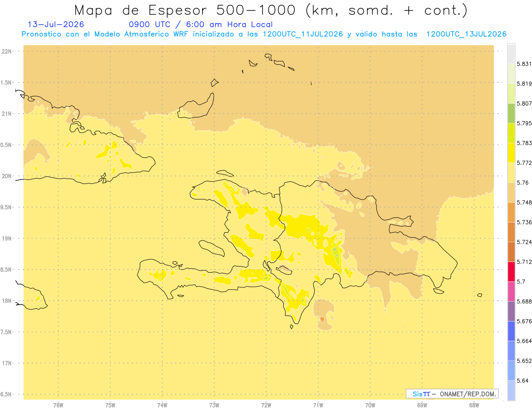Image resolution: width=532 pixels, height=411 pixels.
Task: Click the 5.736 colorbar value
Action: [x=524, y=222]
